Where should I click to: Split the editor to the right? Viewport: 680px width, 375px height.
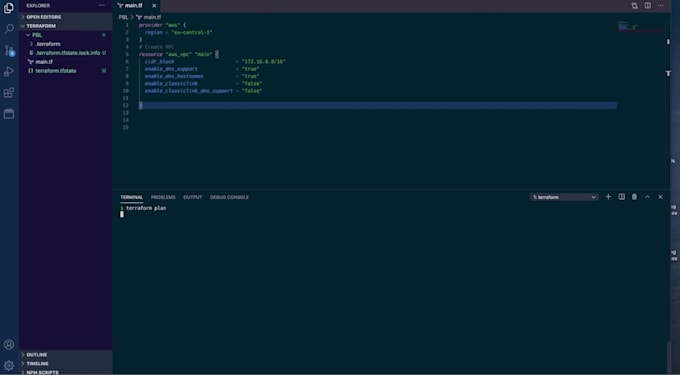pyautogui.click(x=647, y=6)
